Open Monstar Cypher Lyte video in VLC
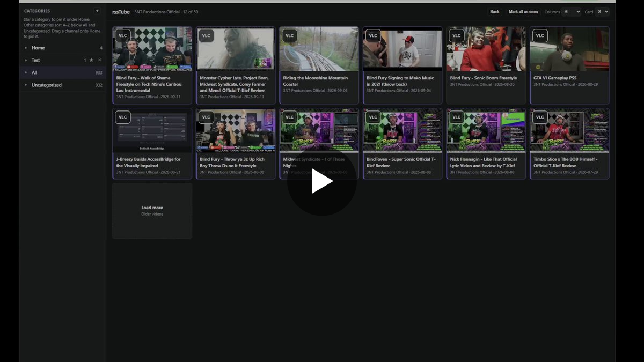Image resolution: width=644 pixels, height=362 pixels. (206, 36)
